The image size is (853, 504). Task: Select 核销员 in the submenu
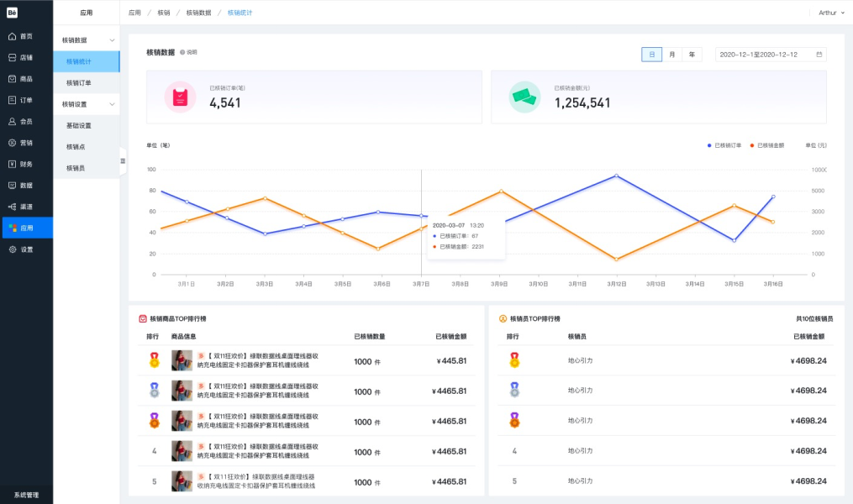click(76, 168)
